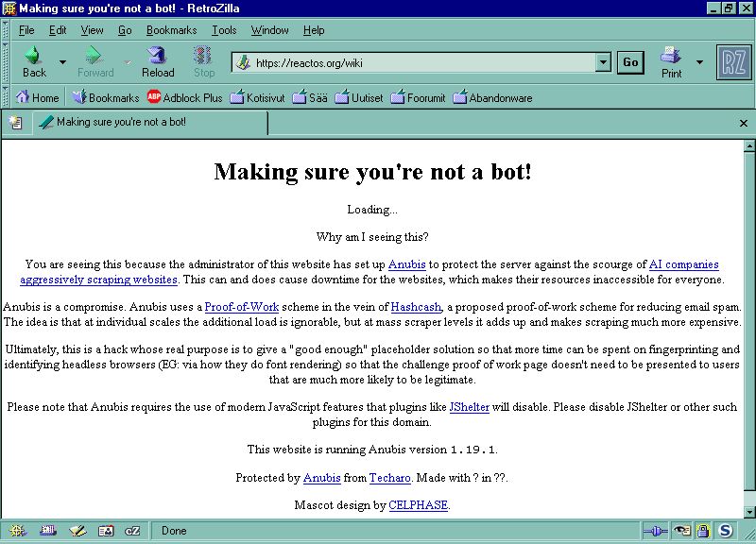
Task: Click the Reload toolbar button
Action: 157,62
